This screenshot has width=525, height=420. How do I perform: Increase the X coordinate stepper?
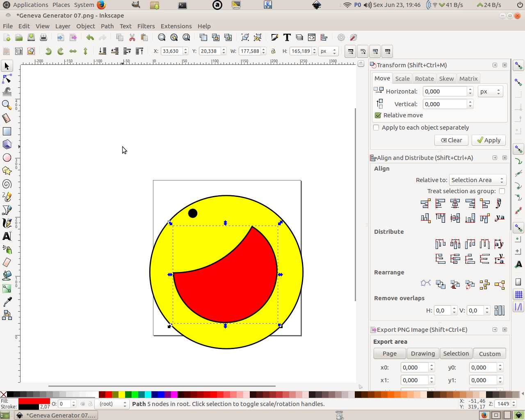coord(185,49)
